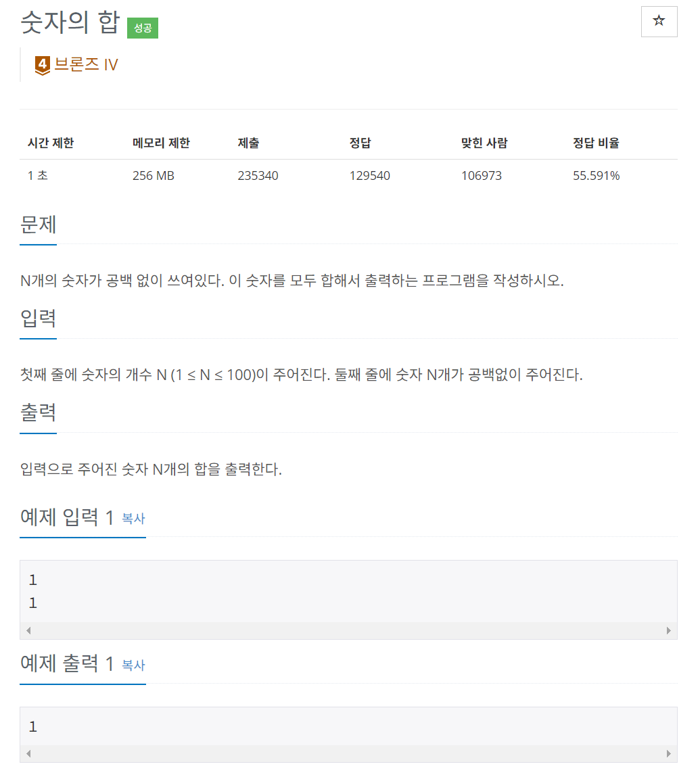Click the horizontal scrollbar under sample output
The width and height of the screenshot is (700, 777).
(350, 753)
